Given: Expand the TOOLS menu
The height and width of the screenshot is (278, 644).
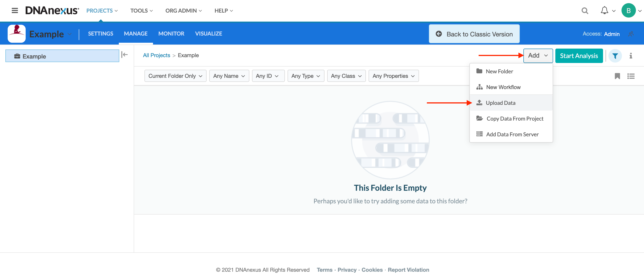Looking at the screenshot, I should pos(142,11).
